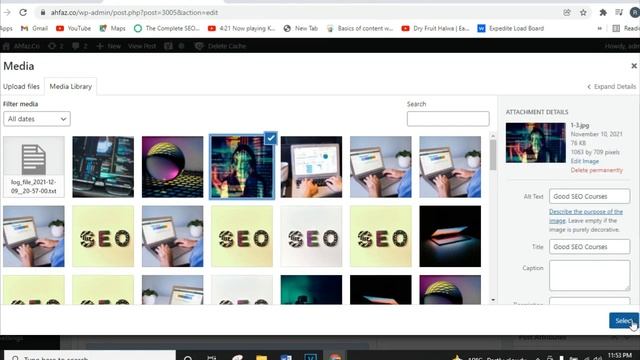This screenshot has width=640, height=360.
Task: Click the attachment preview thumbnail 1-3.jpg
Action: click(x=536, y=142)
